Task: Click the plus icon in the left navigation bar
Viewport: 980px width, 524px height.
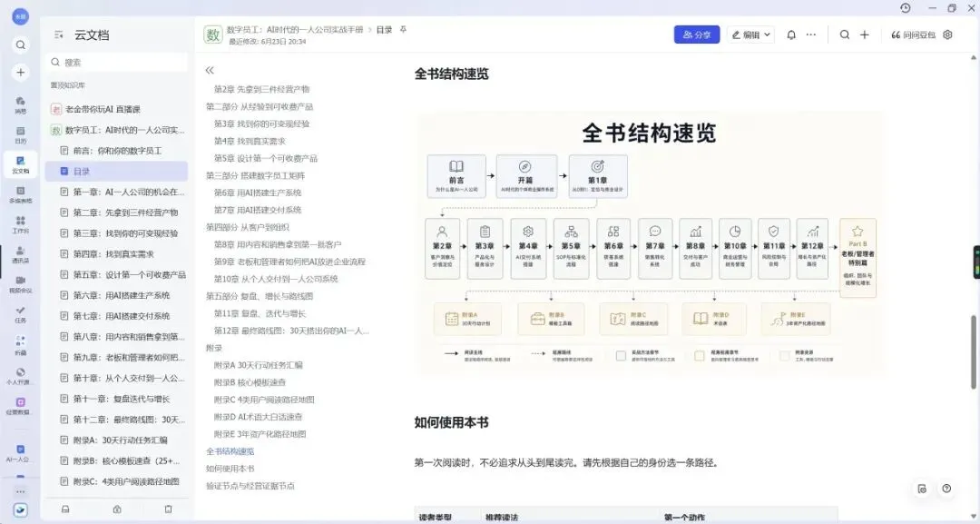Action: [21, 73]
